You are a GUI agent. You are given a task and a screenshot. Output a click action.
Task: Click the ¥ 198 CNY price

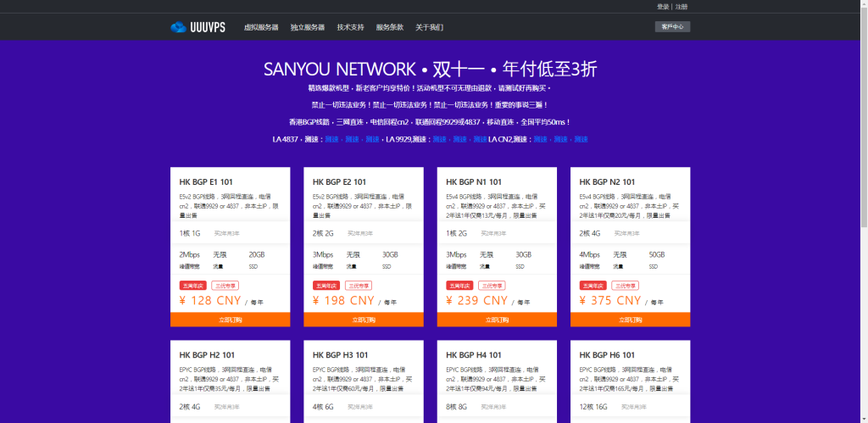pos(344,301)
